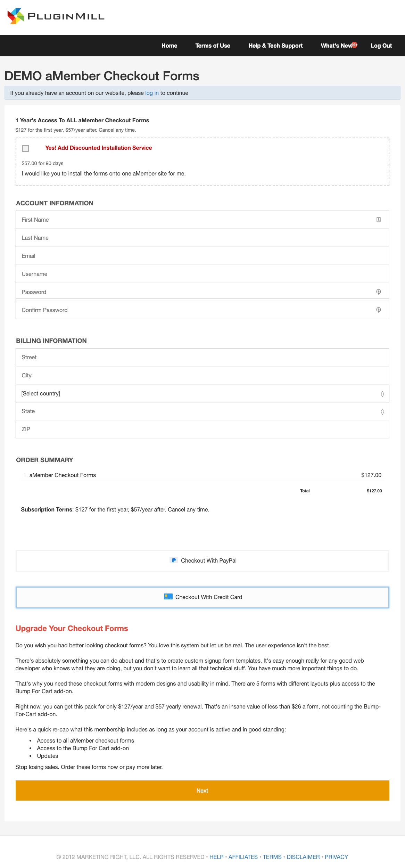This screenshot has width=405, height=868.
Task: Click Log Out in the navigation bar
Action: 381,46
